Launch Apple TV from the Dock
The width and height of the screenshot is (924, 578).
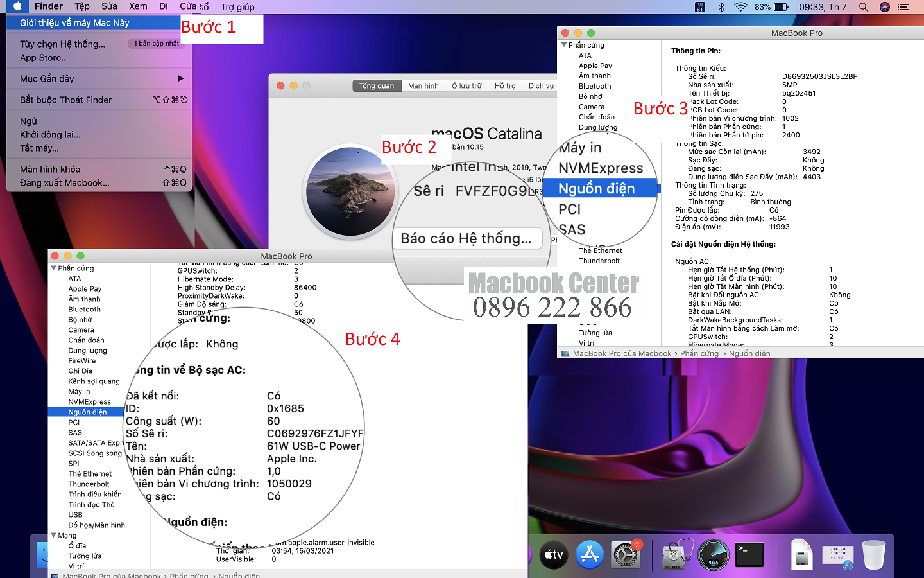553,554
